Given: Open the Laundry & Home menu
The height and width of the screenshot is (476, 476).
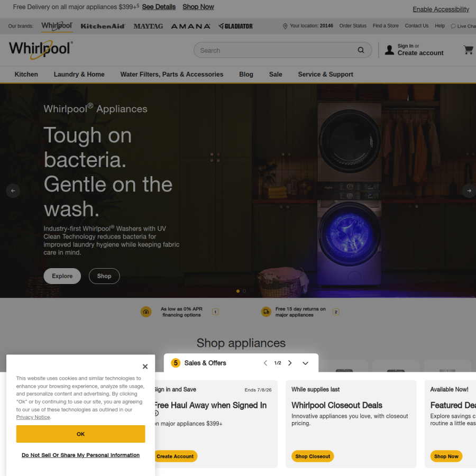Looking at the screenshot, I should [79, 75].
